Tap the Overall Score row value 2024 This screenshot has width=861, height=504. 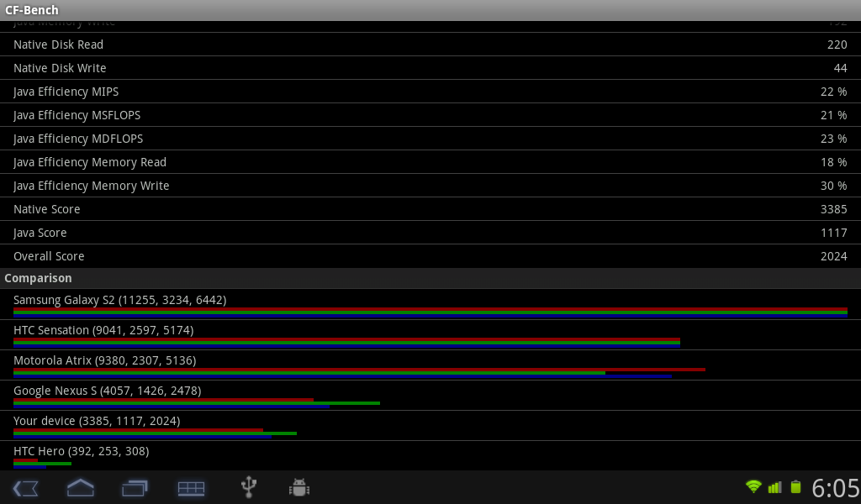833,256
